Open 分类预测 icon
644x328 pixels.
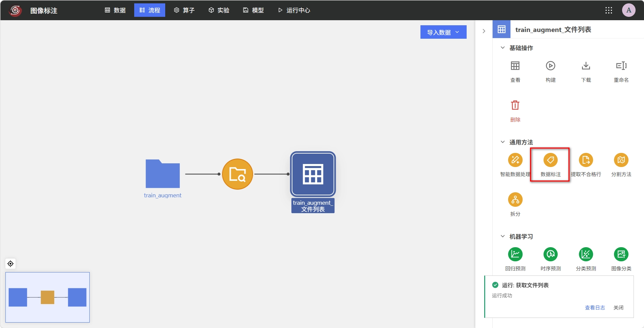pos(586,254)
